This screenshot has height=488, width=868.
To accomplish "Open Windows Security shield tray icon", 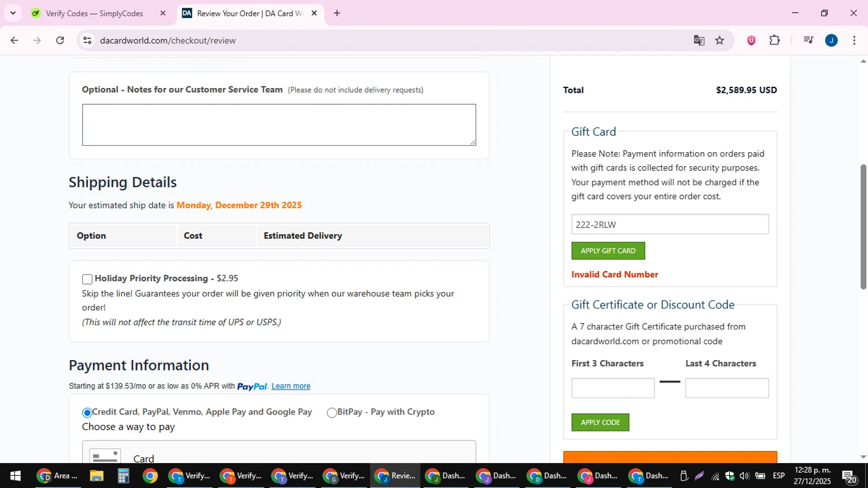I will click(x=730, y=476).
